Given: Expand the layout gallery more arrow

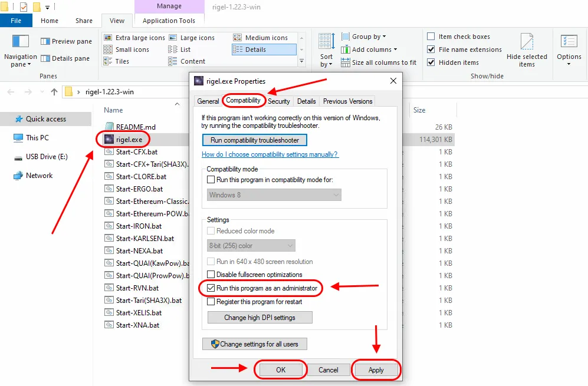Looking at the screenshot, I should (301, 61).
